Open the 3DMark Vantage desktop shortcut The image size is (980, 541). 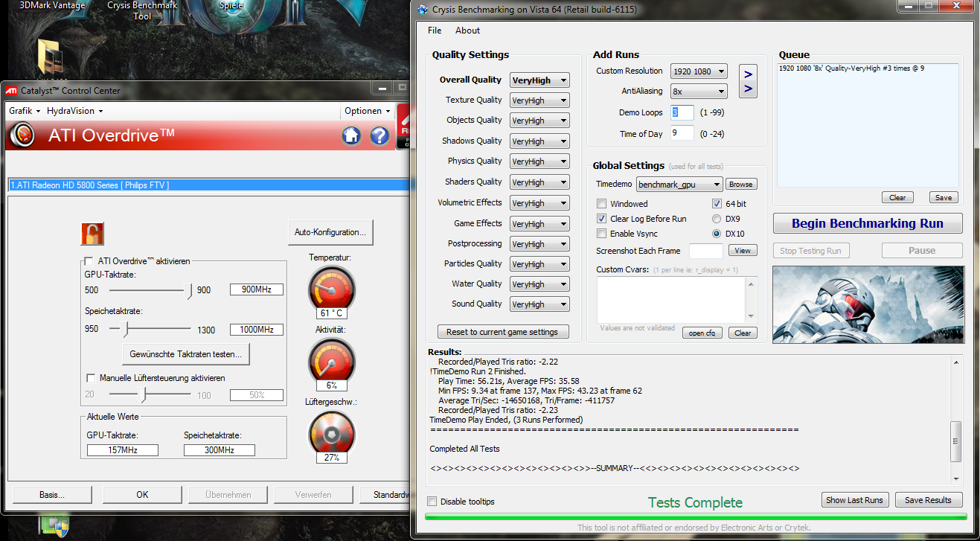pos(52,5)
